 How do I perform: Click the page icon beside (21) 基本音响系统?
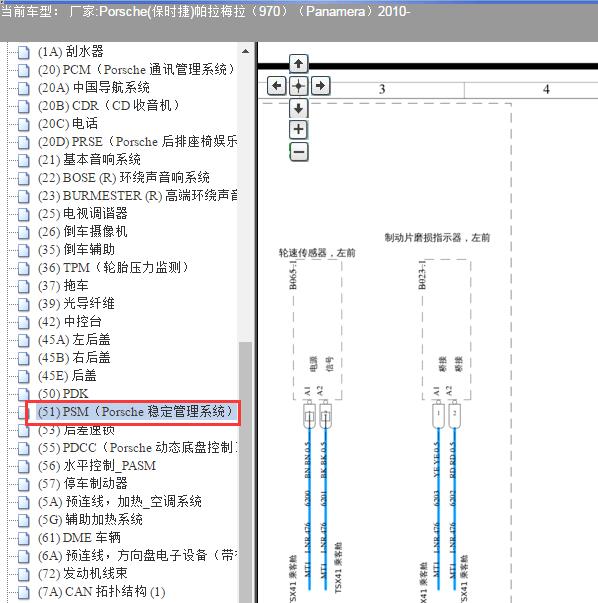click(23, 160)
